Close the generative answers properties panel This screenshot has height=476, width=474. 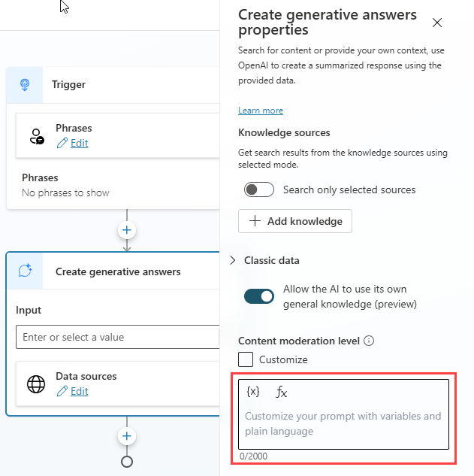tap(437, 23)
